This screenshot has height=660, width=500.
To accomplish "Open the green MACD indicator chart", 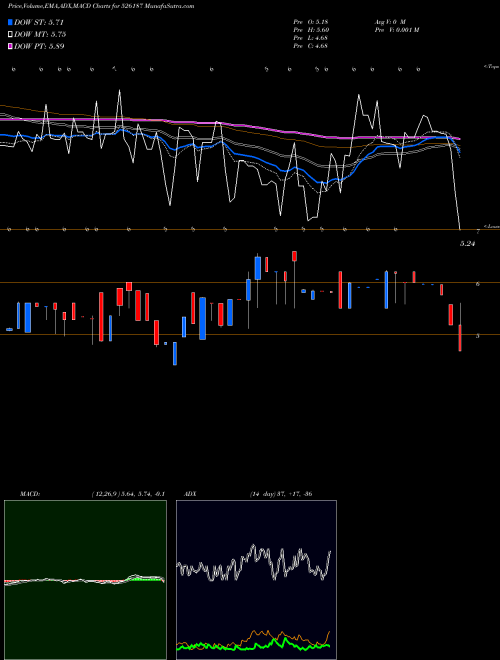I will 85,580.
